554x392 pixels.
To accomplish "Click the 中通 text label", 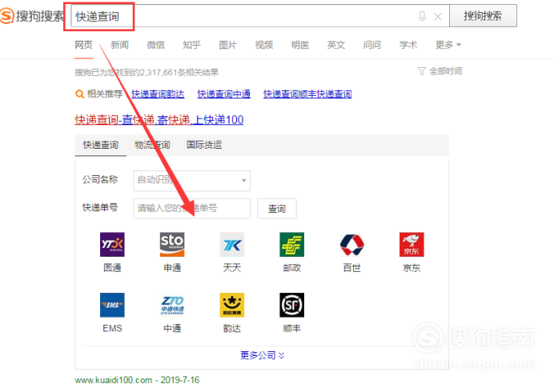I will [x=172, y=329].
